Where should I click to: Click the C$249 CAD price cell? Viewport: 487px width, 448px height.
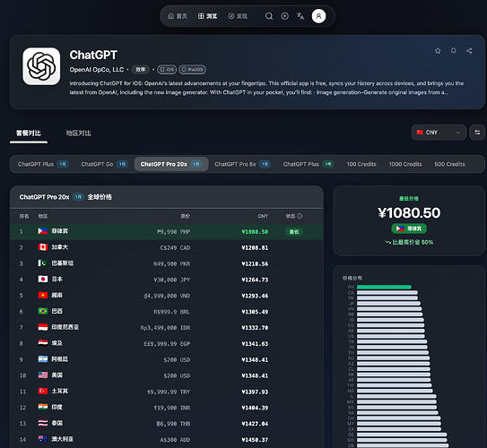coord(175,247)
